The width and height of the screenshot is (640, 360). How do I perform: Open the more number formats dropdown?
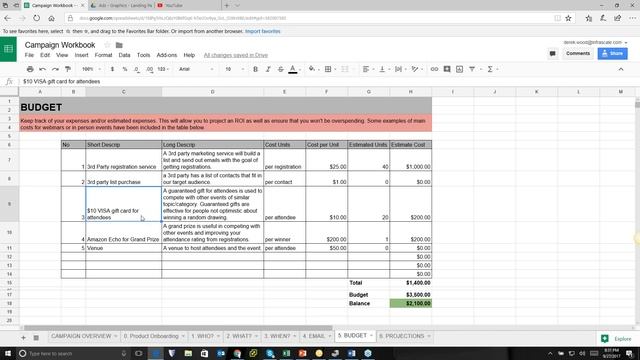point(163,69)
